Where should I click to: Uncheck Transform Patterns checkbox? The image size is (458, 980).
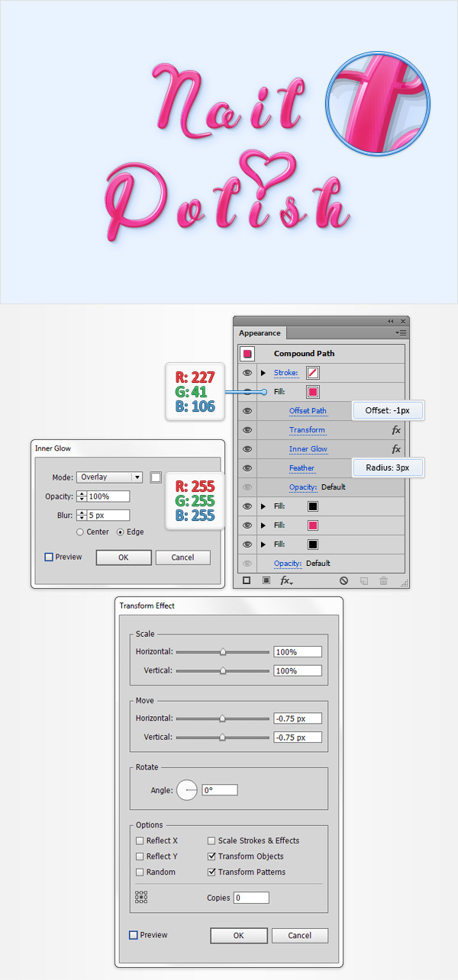pos(211,872)
